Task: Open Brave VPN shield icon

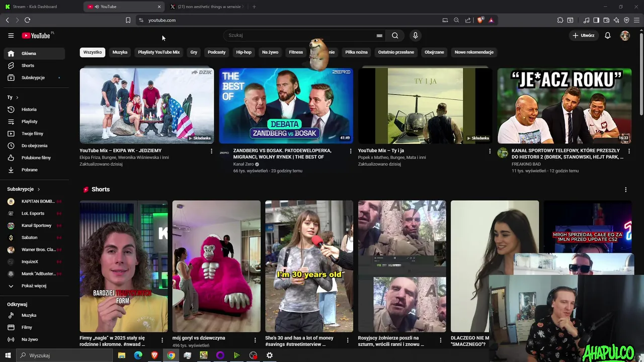Action: [626, 20]
